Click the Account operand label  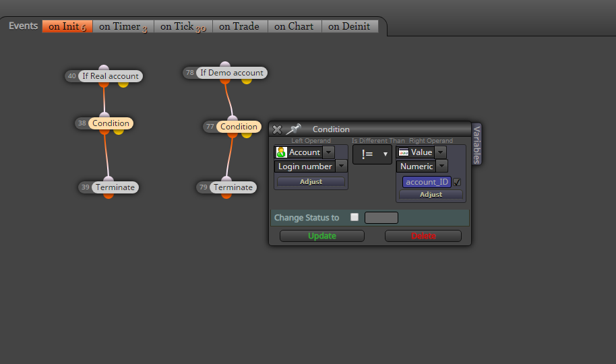[x=305, y=152]
